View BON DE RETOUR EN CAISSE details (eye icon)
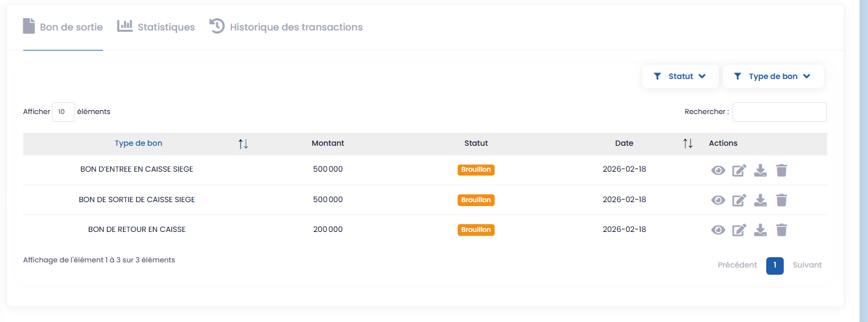The image size is (868, 322). [x=718, y=230]
